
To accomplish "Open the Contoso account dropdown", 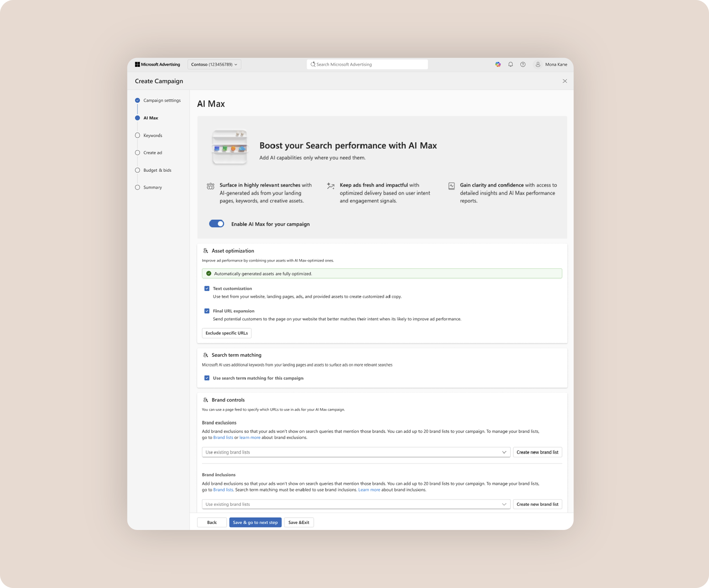I will [214, 64].
